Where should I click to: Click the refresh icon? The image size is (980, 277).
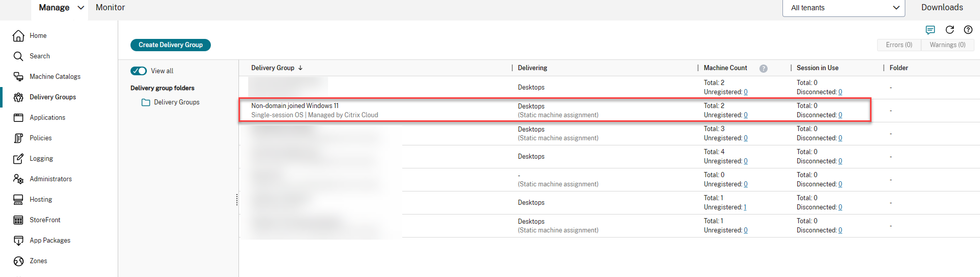(950, 30)
